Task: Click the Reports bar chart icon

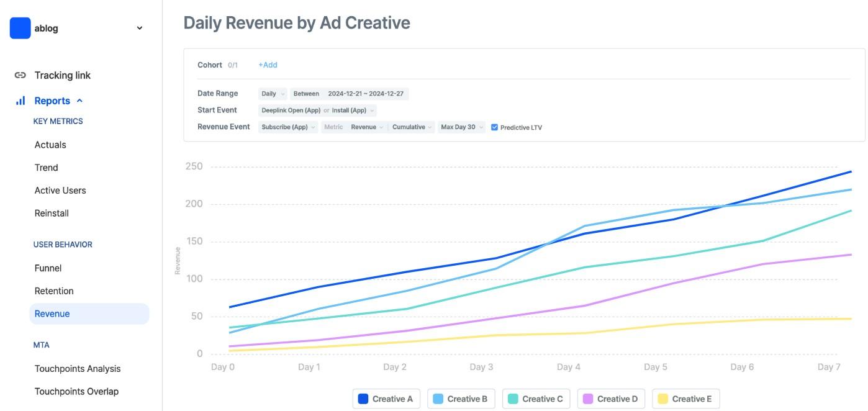Action: click(20, 101)
